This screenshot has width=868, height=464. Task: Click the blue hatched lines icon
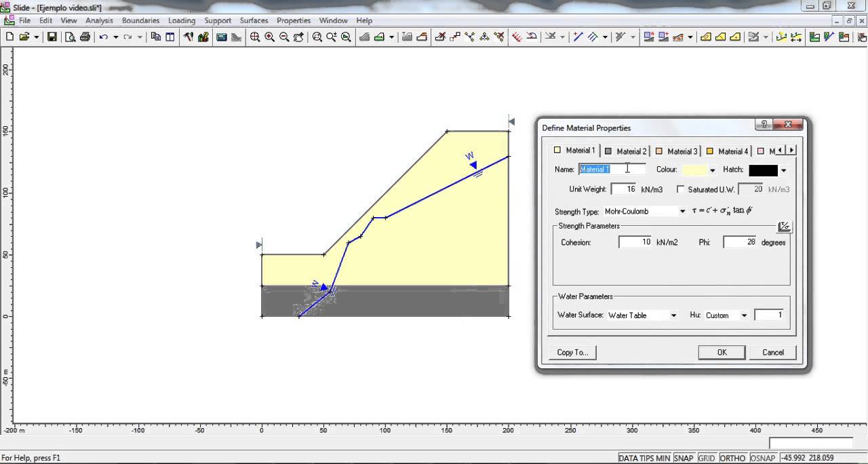593,37
